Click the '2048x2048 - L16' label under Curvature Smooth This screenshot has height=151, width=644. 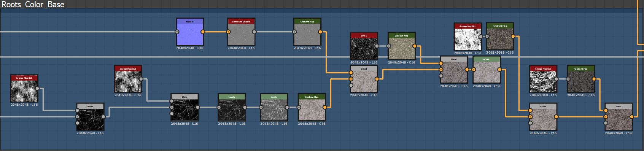point(241,48)
